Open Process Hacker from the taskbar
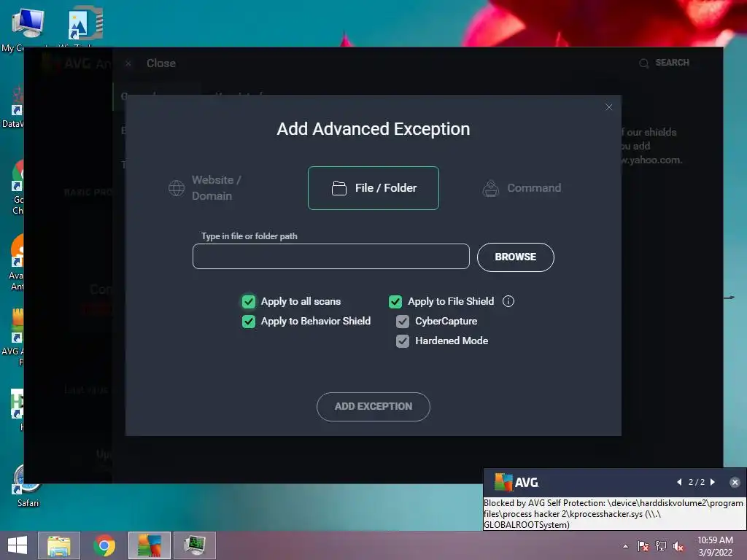 195,545
